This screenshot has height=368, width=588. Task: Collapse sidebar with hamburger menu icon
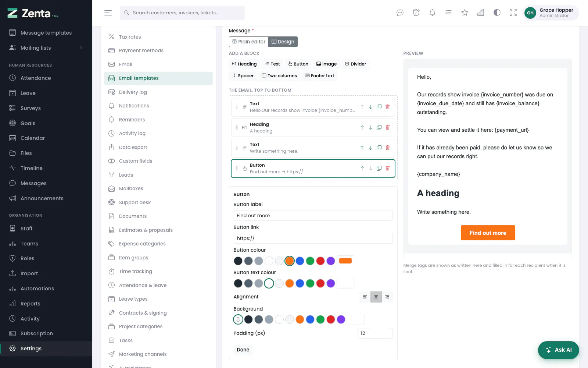pos(108,13)
